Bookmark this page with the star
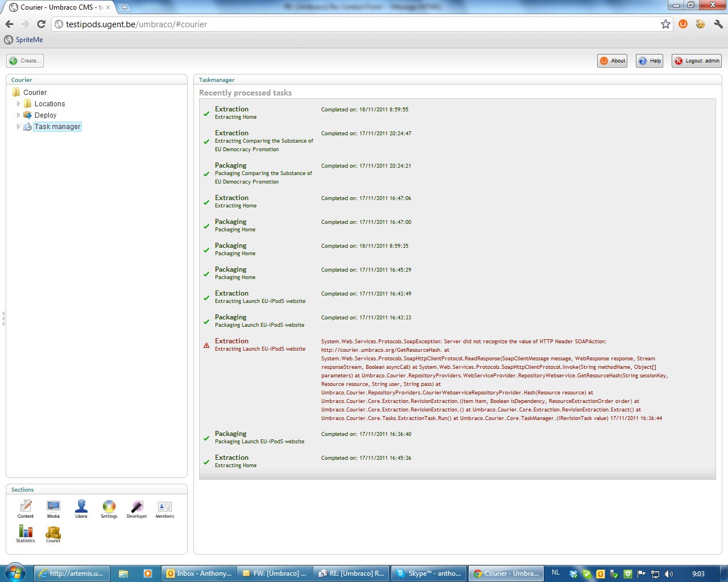 665,24
